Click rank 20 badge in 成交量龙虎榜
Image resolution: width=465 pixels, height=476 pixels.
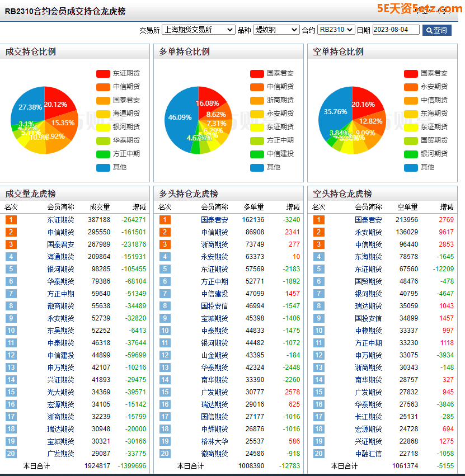pos(11,454)
